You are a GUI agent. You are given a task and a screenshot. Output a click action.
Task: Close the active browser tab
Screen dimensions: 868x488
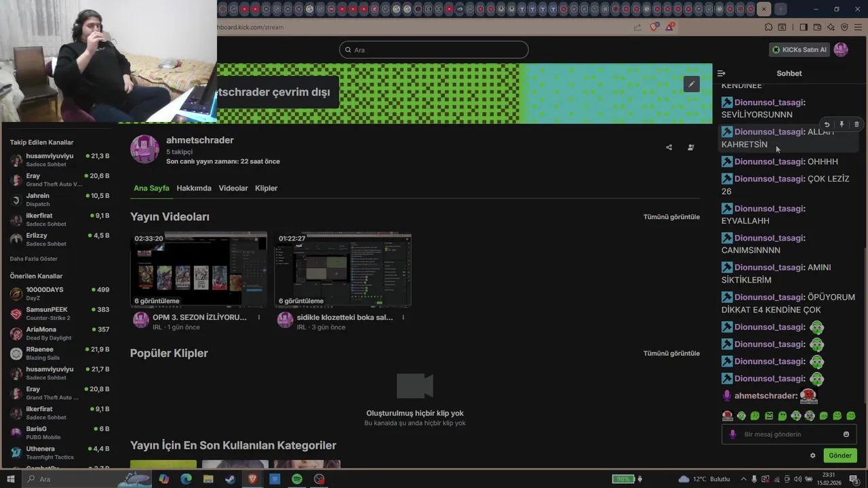click(x=764, y=9)
